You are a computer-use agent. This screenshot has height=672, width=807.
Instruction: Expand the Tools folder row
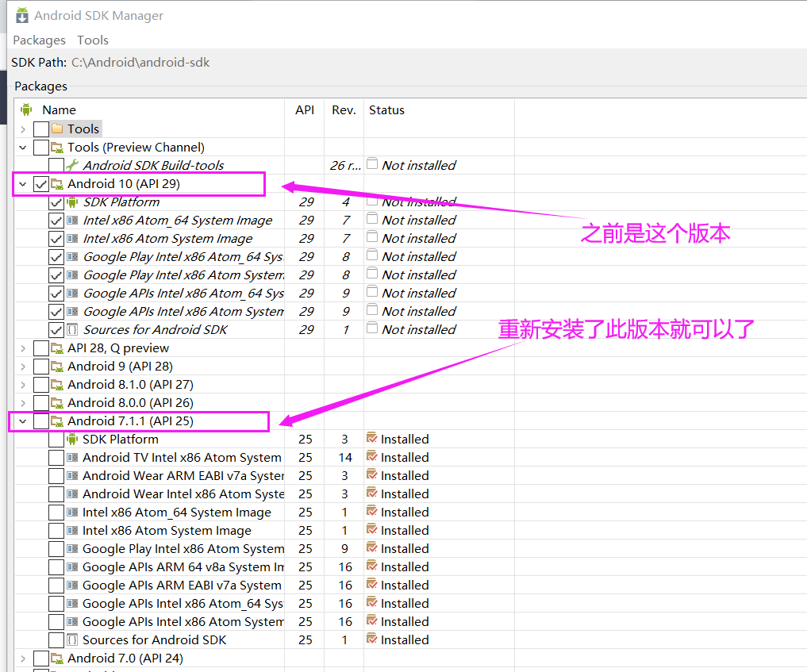coord(23,129)
